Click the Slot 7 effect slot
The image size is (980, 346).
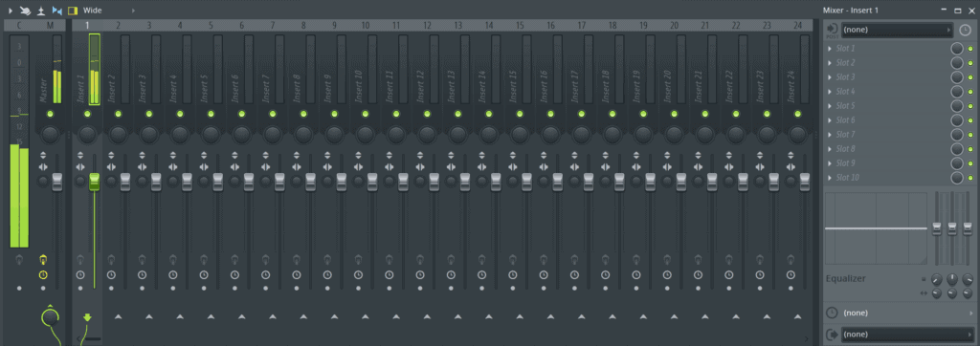click(887, 135)
